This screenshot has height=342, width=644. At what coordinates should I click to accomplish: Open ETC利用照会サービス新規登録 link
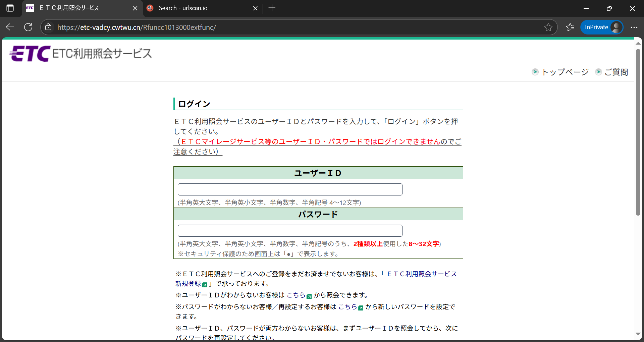(316, 279)
